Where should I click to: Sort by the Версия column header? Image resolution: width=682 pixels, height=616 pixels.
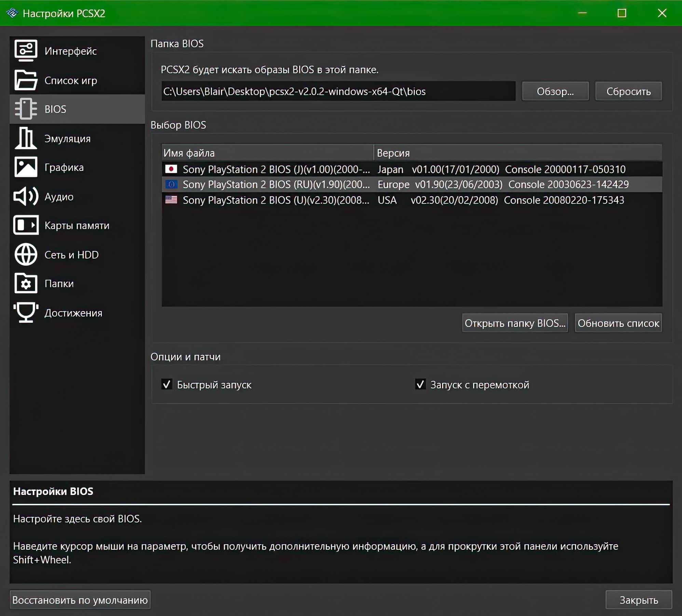(x=518, y=153)
